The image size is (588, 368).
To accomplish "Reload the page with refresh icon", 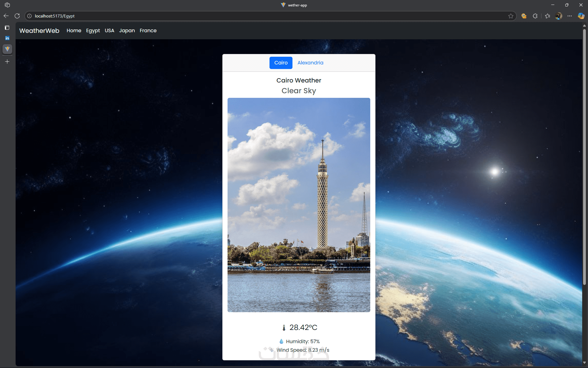I will tap(17, 16).
